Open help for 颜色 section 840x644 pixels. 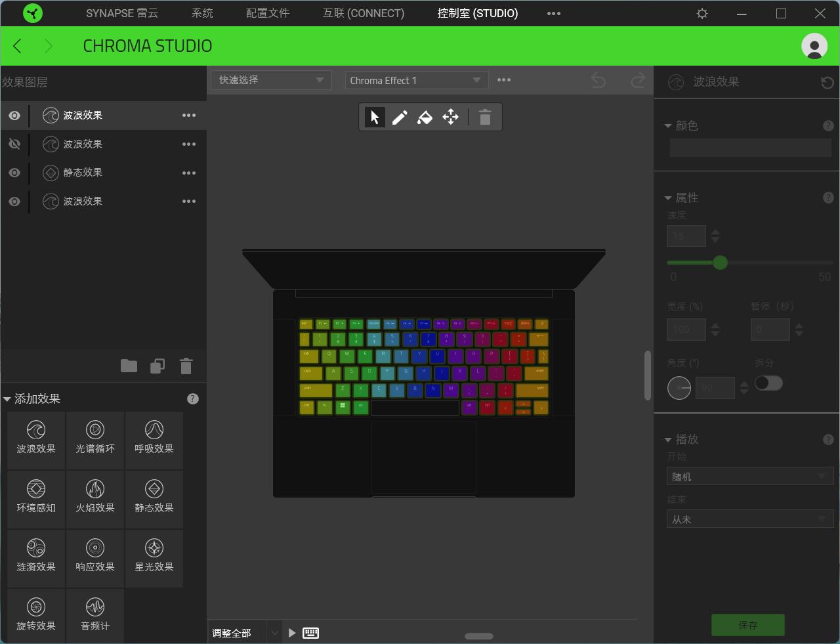(828, 125)
